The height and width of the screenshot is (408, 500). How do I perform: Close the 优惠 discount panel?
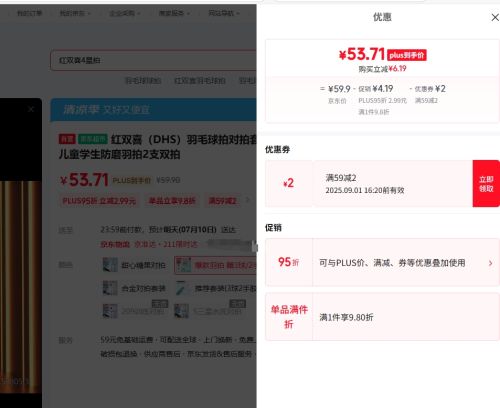point(495,17)
